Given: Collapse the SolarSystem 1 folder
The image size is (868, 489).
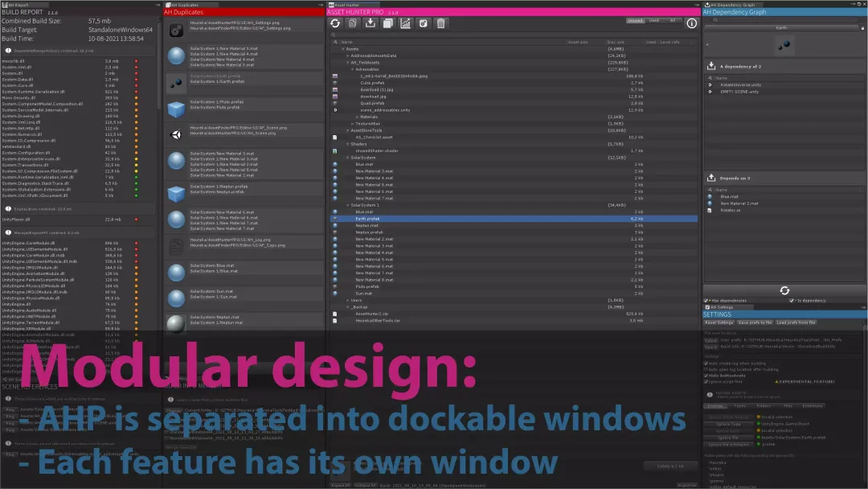Looking at the screenshot, I should tap(348, 205).
